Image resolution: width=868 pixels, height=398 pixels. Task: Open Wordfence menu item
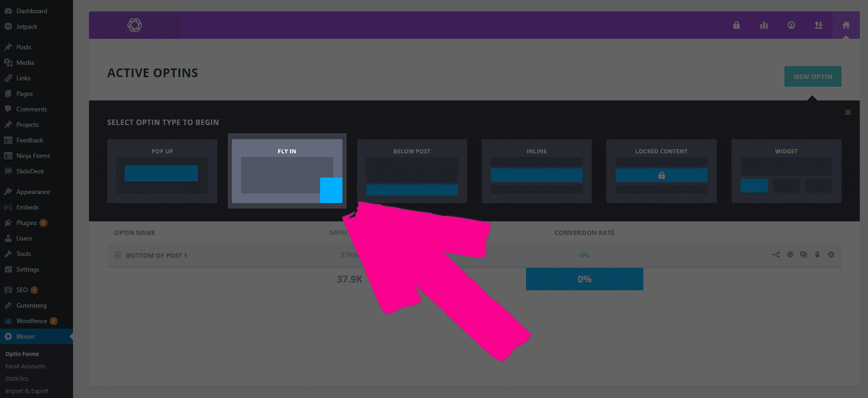pos(37,321)
